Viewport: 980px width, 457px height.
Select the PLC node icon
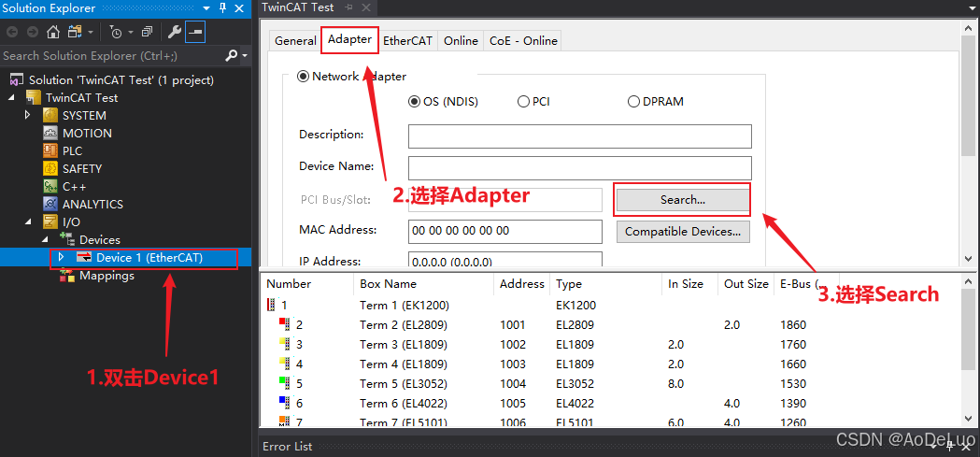50,150
